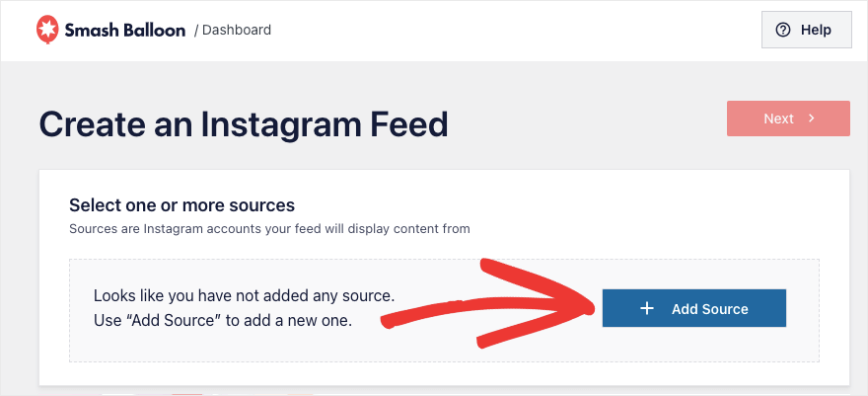
Task: Click the Select one or more sources title
Action: [x=182, y=205]
